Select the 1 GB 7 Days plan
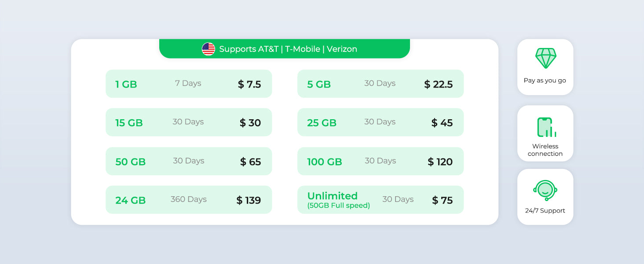Image resolution: width=644 pixels, height=264 pixels. pyautogui.click(x=189, y=84)
